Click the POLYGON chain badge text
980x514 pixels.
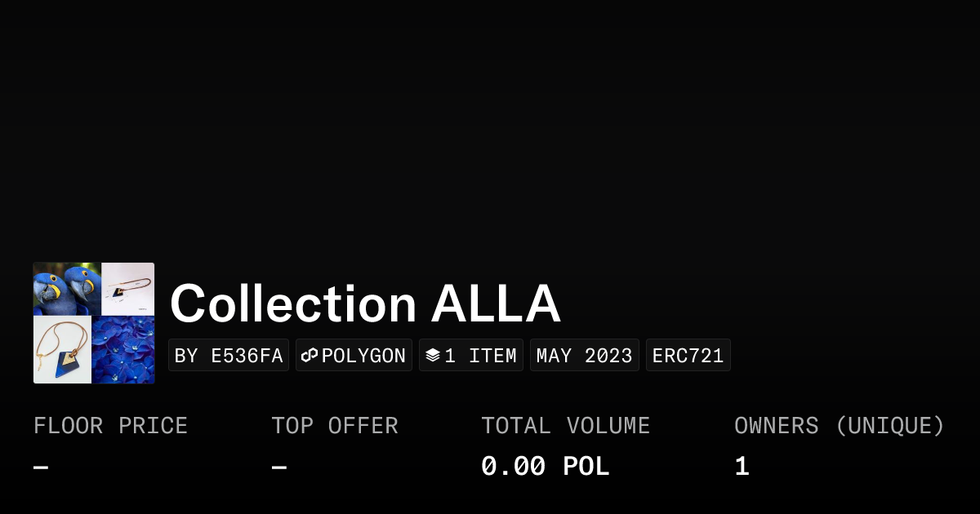pyautogui.click(x=363, y=356)
